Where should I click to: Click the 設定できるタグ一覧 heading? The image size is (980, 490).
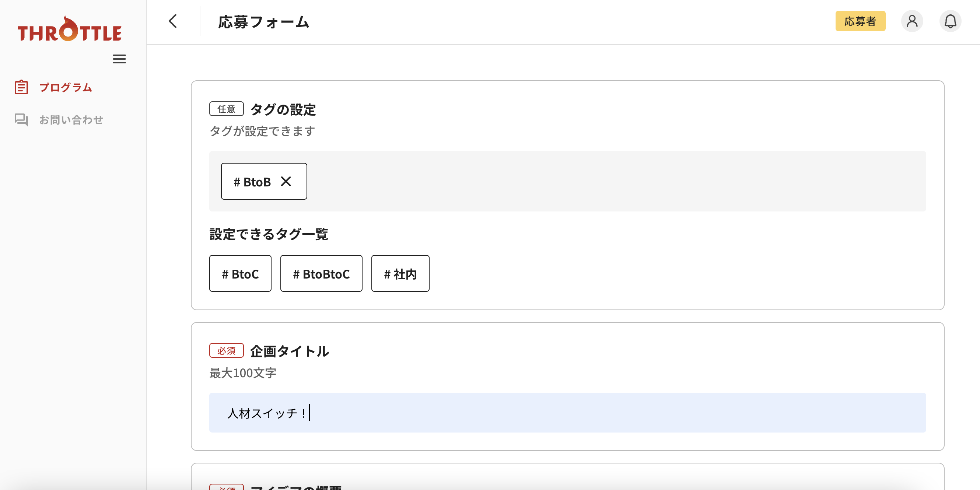[x=269, y=234]
